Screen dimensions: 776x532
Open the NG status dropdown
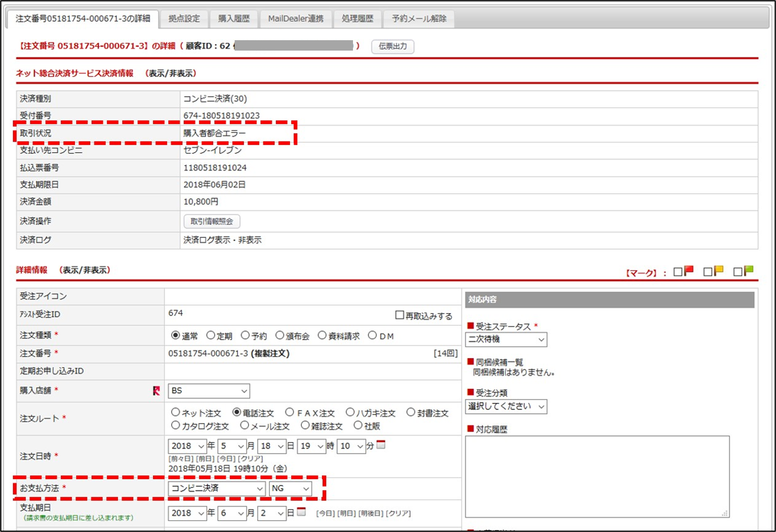point(291,488)
